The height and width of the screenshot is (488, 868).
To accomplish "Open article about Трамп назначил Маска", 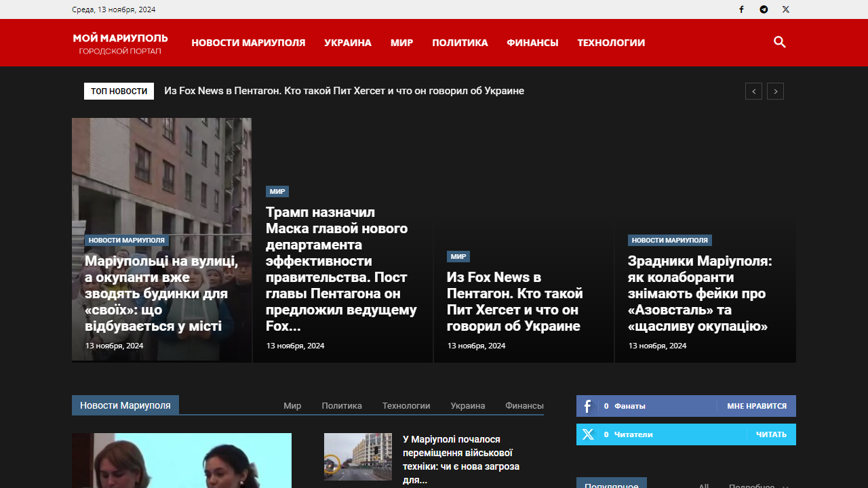I will tap(341, 269).
